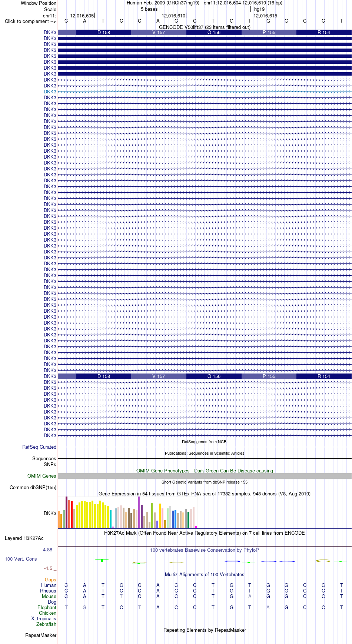Click the GENCODE V50lift37 track title
Image resolution: width=352 pixels, height=644 pixels.
tap(205, 27)
